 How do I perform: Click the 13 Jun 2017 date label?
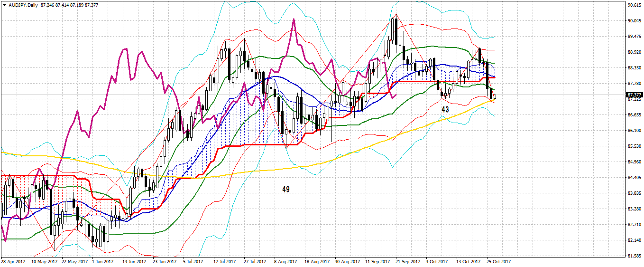pos(135,262)
